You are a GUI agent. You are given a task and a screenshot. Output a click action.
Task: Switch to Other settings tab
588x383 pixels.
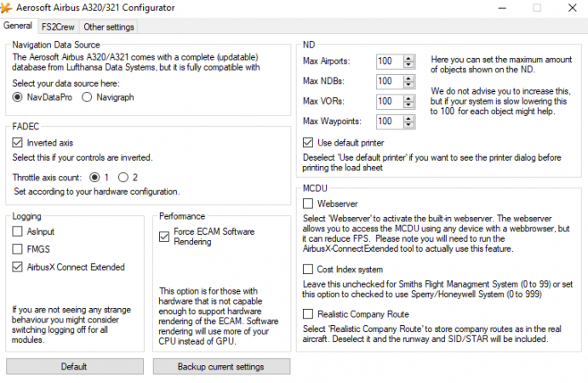pos(109,27)
